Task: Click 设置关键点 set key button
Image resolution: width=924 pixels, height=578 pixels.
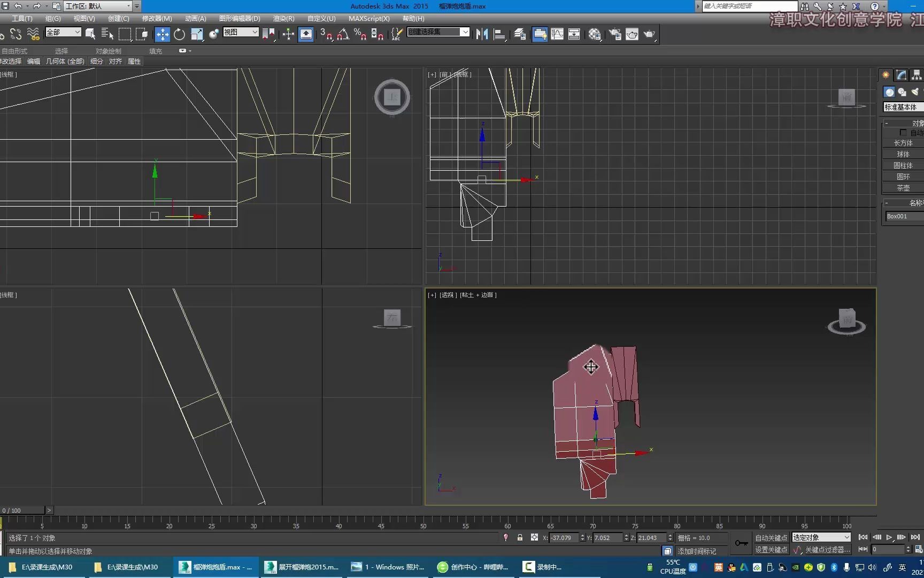Action: (771, 550)
